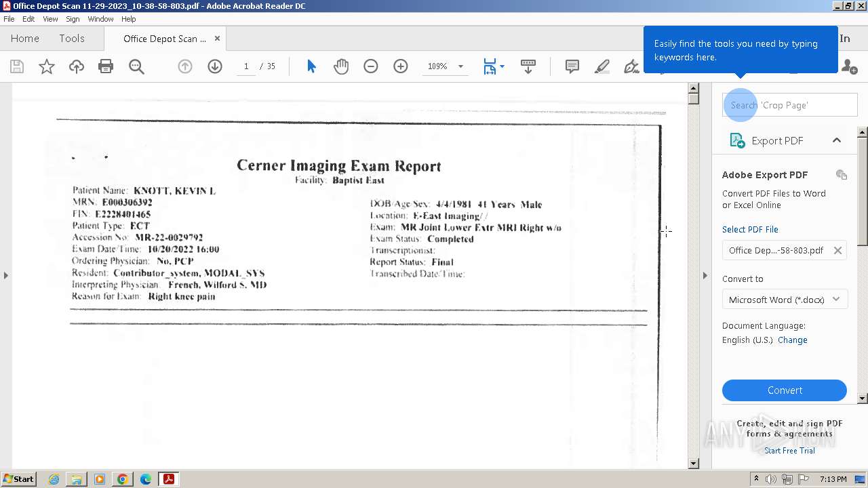
Task: Click the right pane scrollbar up arrow
Action: [x=863, y=132]
